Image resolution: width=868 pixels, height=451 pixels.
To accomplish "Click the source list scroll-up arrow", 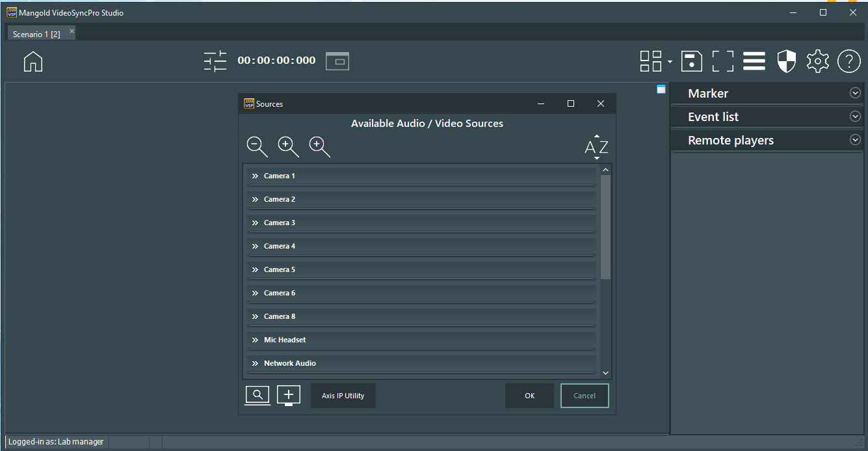I will pos(606,170).
